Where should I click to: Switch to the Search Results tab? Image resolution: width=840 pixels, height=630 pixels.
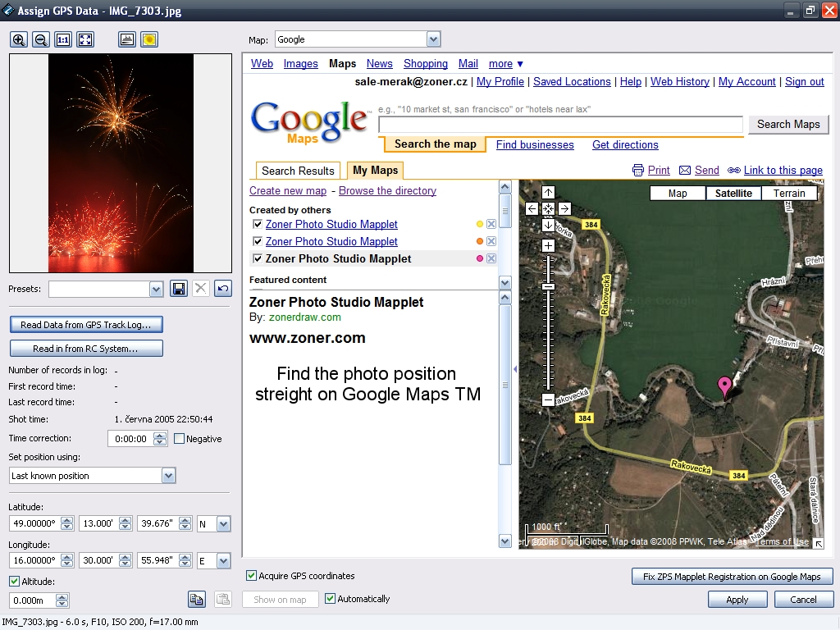pos(298,171)
